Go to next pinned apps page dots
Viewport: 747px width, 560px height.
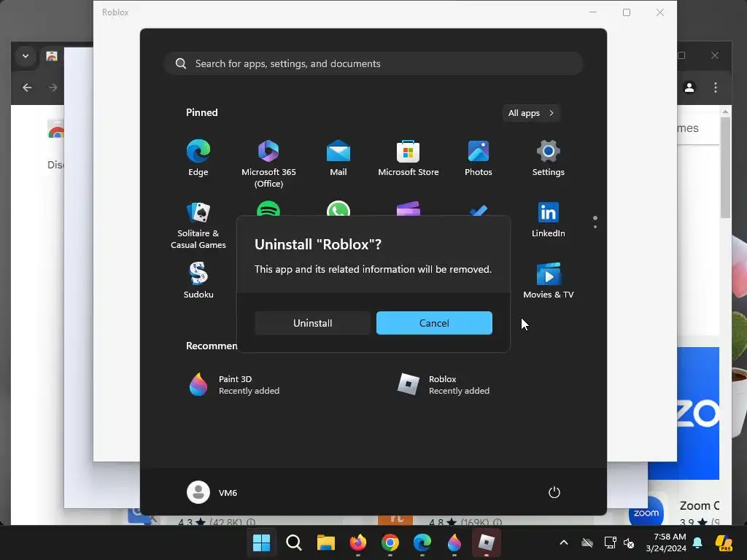click(595, 222)
